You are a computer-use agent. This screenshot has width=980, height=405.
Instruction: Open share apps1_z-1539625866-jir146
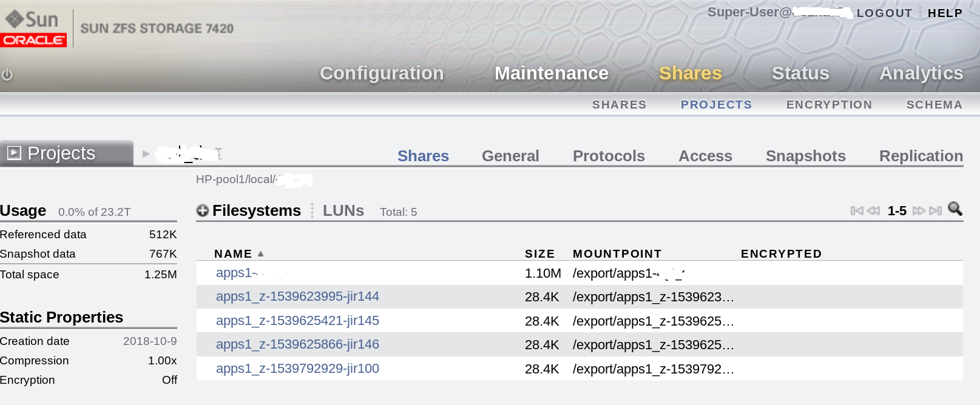click(297, 344)
